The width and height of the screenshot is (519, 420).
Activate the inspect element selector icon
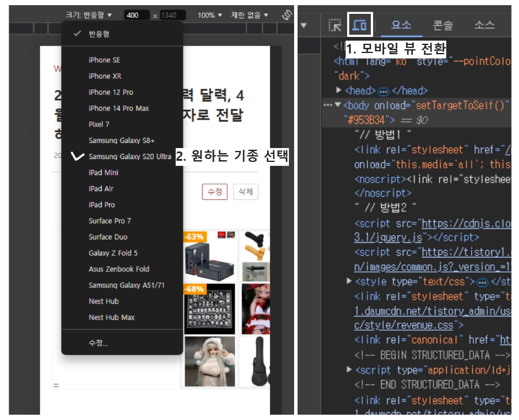pos(334,25)
